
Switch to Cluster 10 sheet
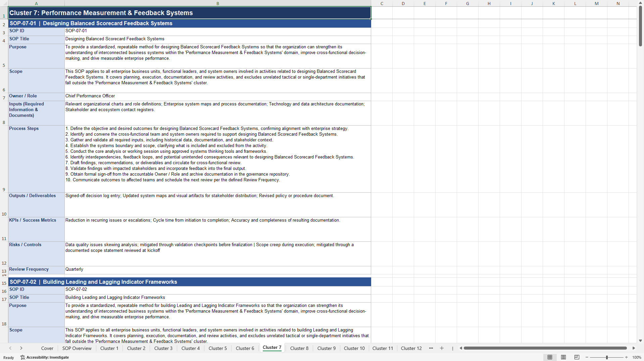pos(354,348)
